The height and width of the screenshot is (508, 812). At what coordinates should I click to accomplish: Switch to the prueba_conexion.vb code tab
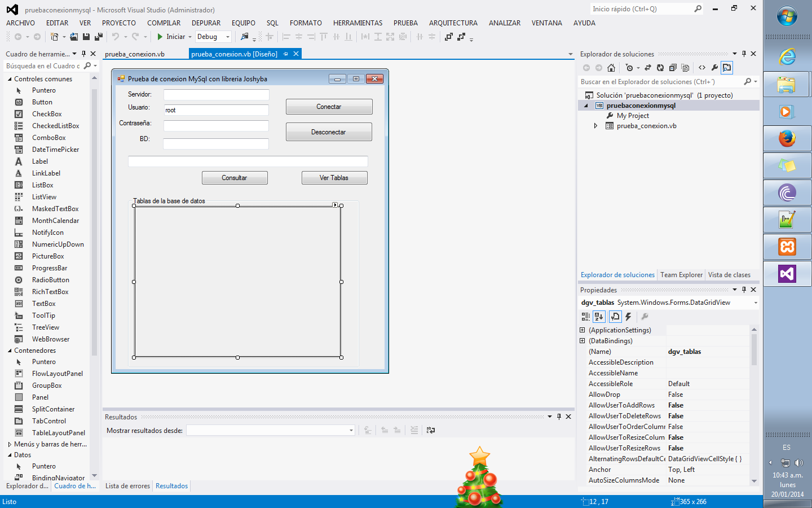[135, 54]
